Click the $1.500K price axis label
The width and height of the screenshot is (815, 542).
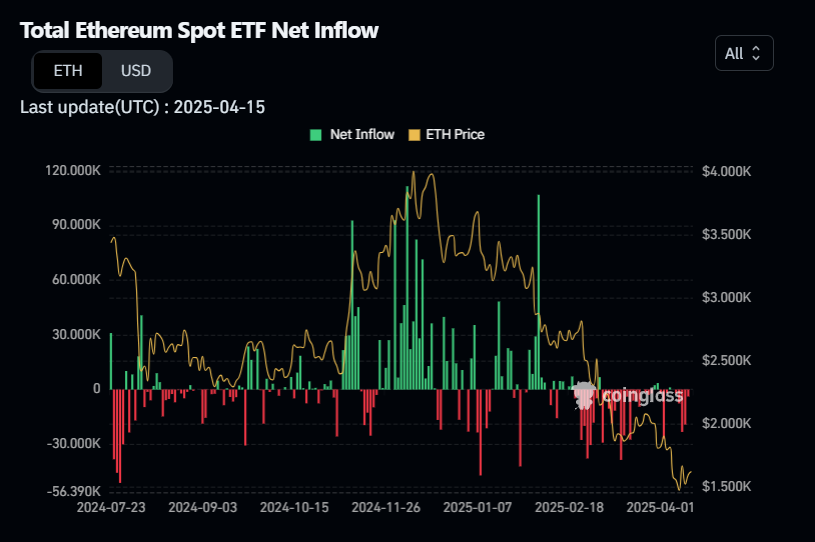point(727,486)
